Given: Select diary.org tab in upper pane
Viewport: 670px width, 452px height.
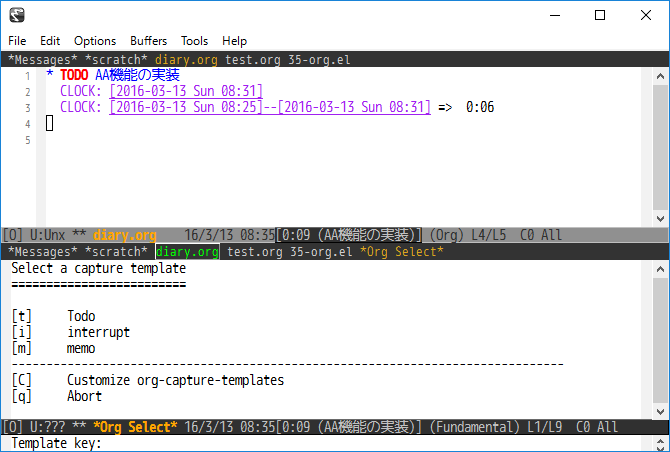Looking at the screenshot, I should click(186, 60).
